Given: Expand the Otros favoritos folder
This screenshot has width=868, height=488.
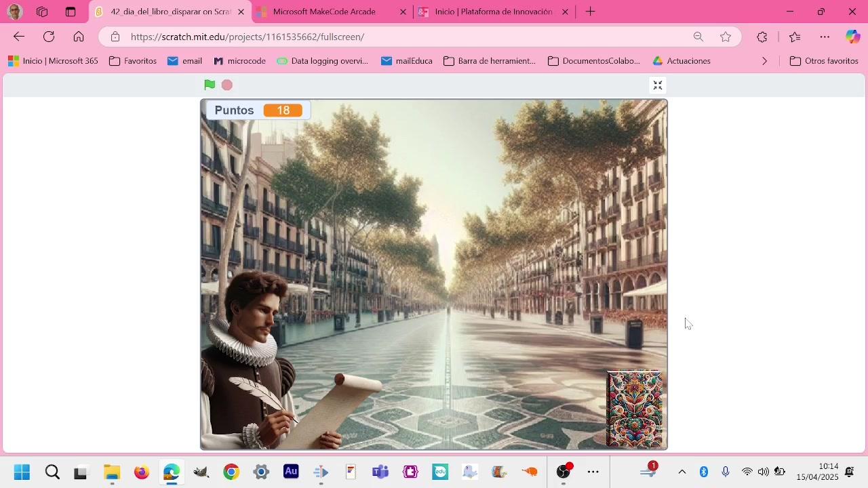Looking at the screenshot, I should [824, 61].
